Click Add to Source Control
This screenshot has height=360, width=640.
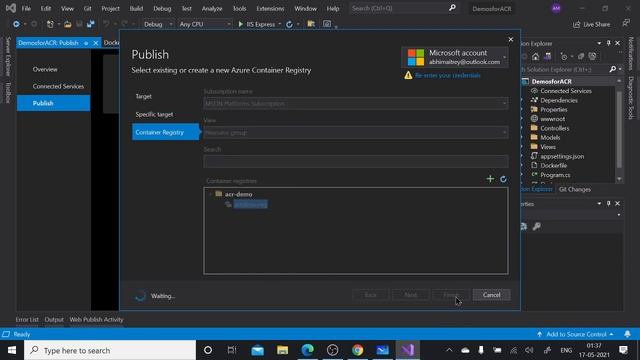point(576,334)
